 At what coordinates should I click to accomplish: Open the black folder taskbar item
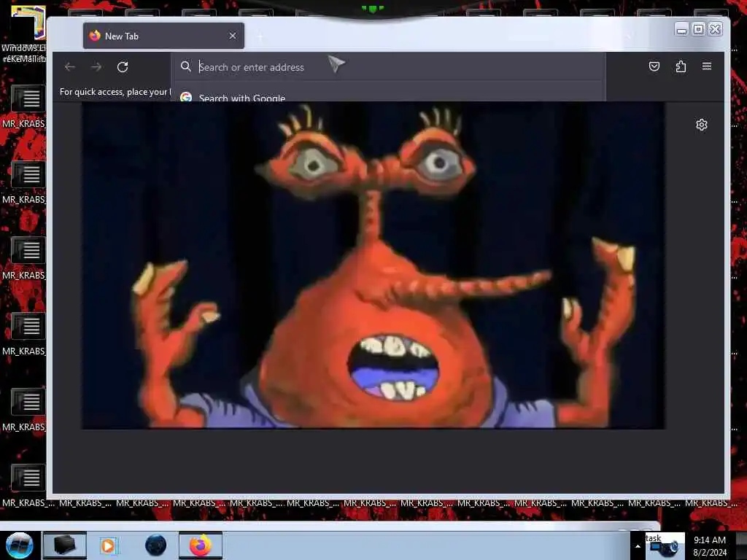64,545
